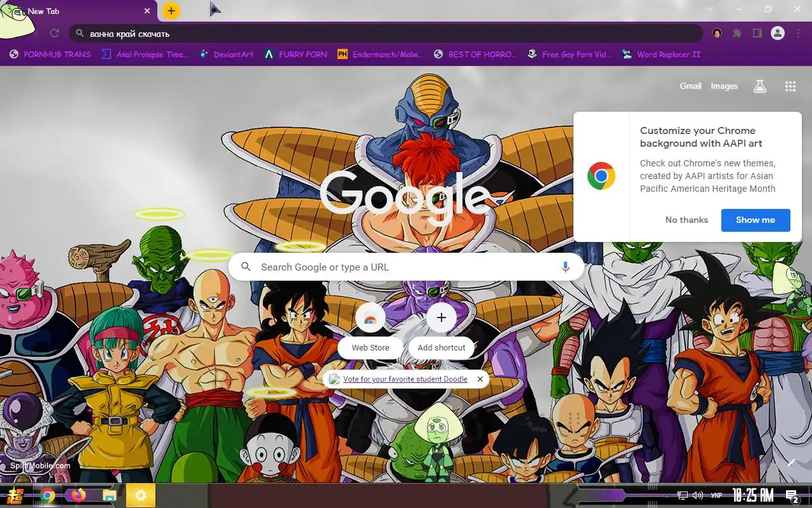Switch to Chrome in the taskbar
Viewport: 812px width, 508px height.
(x=47, y=495)
